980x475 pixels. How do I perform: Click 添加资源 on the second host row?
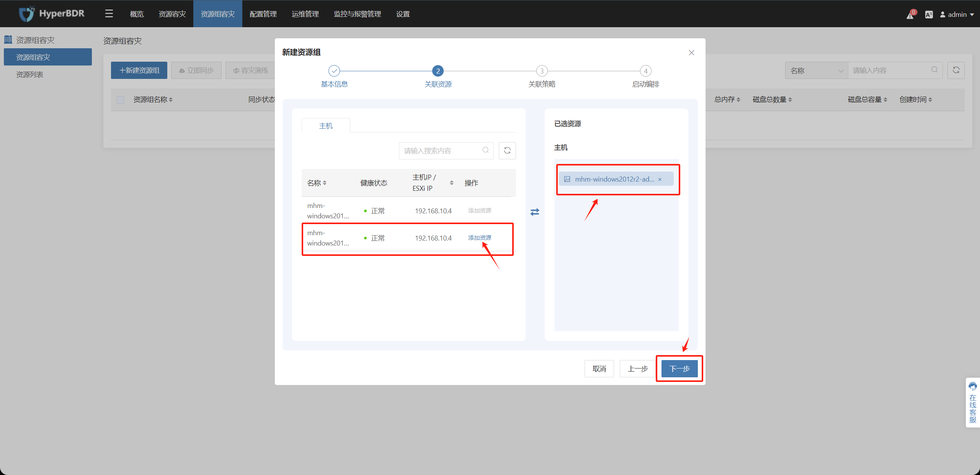(x=480, y=238)
